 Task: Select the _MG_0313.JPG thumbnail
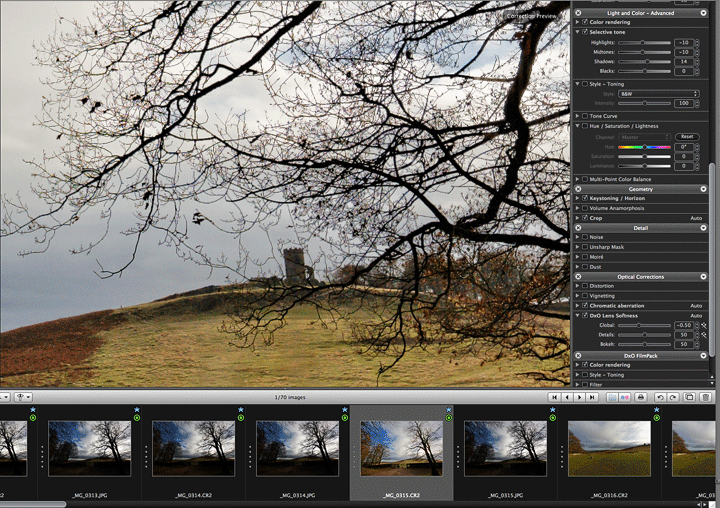pyautogui.click(x=90, y=449)
